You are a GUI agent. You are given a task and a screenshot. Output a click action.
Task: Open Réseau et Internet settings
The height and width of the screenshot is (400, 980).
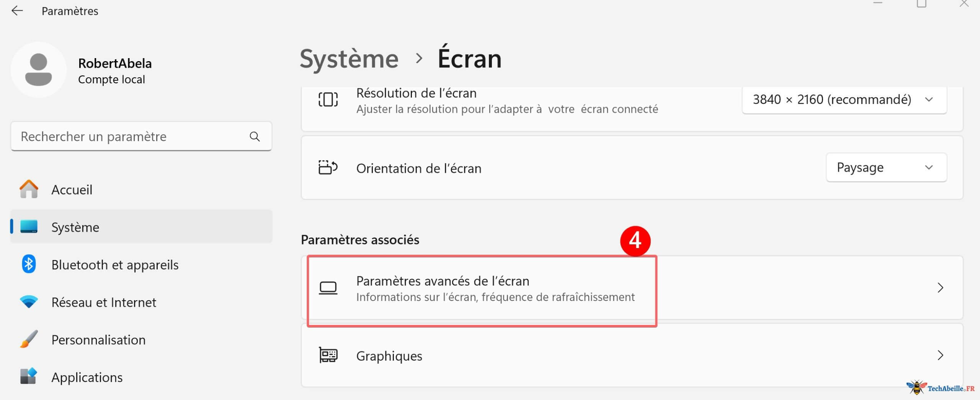pos(104,302)
